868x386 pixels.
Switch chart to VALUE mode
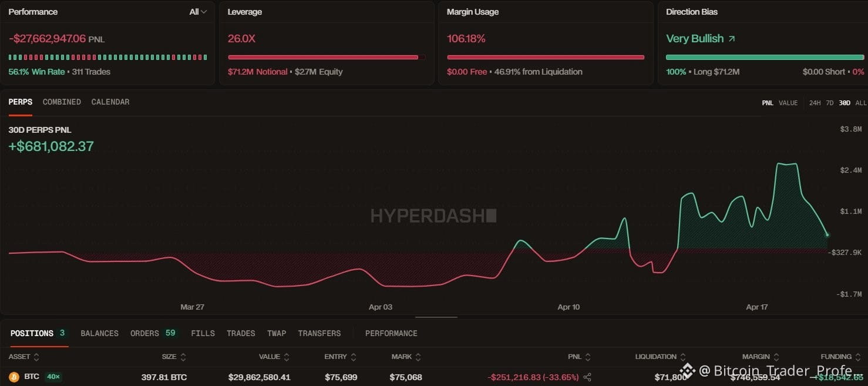coord(788,103)
